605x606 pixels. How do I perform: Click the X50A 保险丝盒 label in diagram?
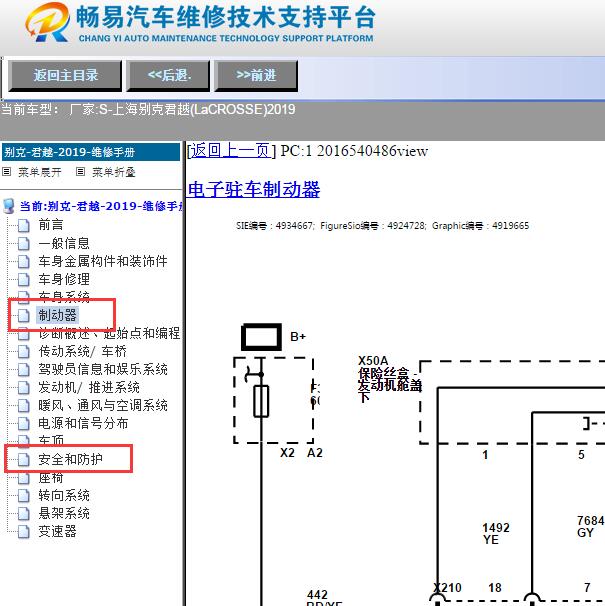pyautogui.click(x=390, y=380)
